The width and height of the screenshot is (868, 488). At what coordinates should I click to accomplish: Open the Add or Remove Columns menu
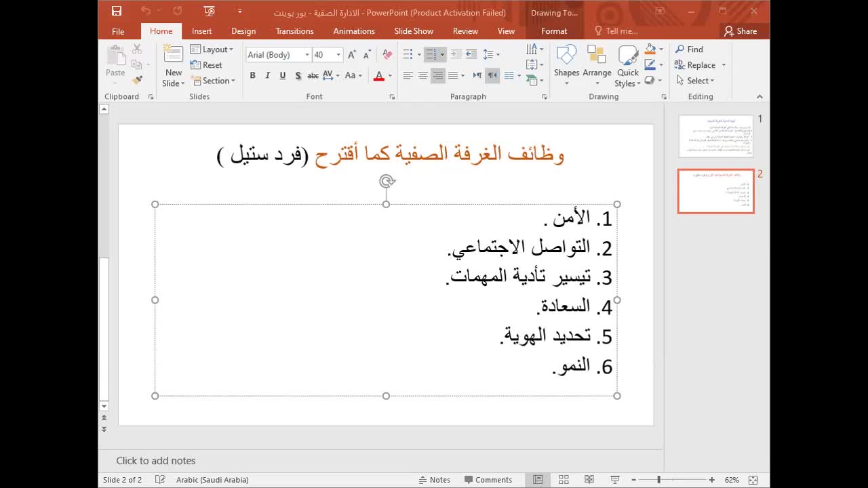(512, 75)
